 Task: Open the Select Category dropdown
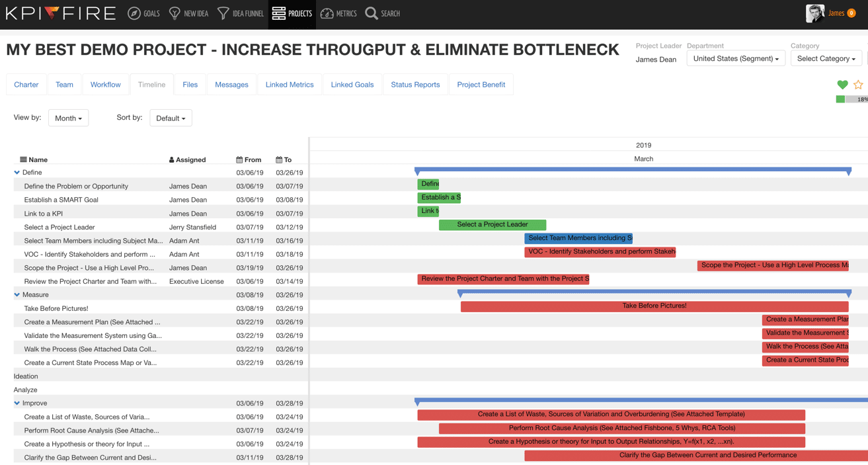pyautogui.click(x=826, y=58)
